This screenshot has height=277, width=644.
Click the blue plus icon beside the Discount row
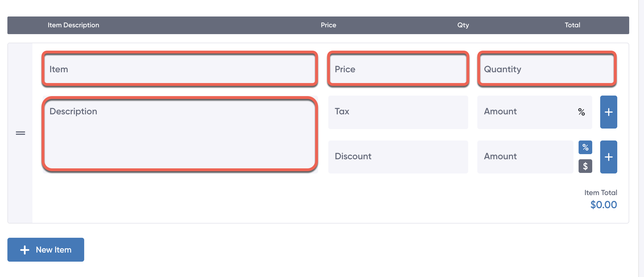608,157
